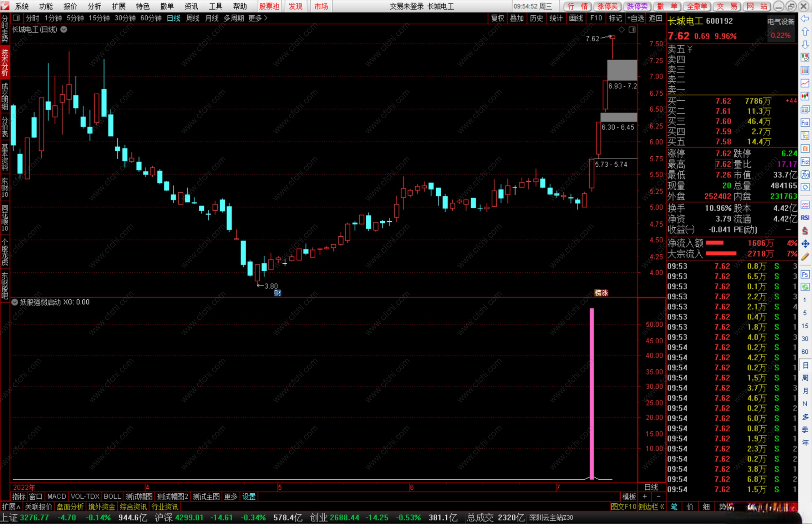Image resolution: width=812 pixels, height=524 pixels.
Task: Expand the 长城电工(日线) chart dropdown arrow
Action: (x=64, y=29)
